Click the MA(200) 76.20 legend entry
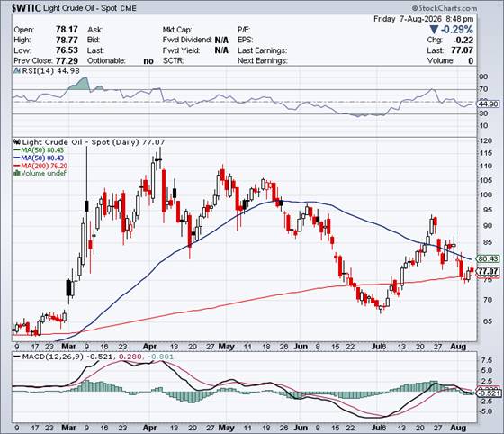 coord(44,166)
